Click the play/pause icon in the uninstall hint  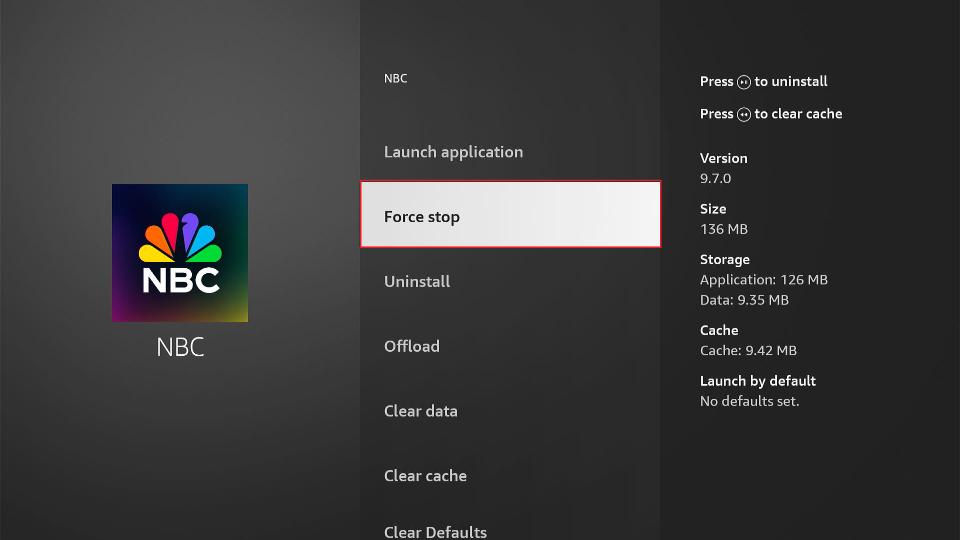(744, 82)
